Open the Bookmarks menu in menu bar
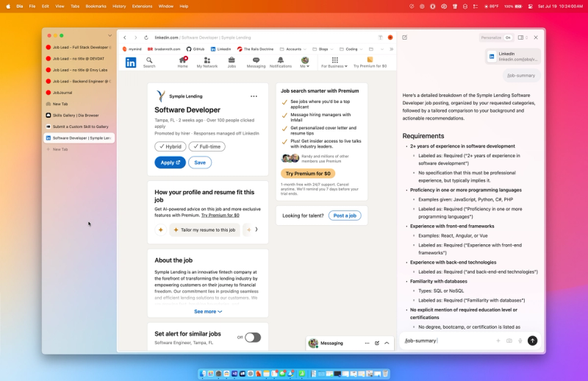This screenshot has width=588, height=381. [96, 7]
